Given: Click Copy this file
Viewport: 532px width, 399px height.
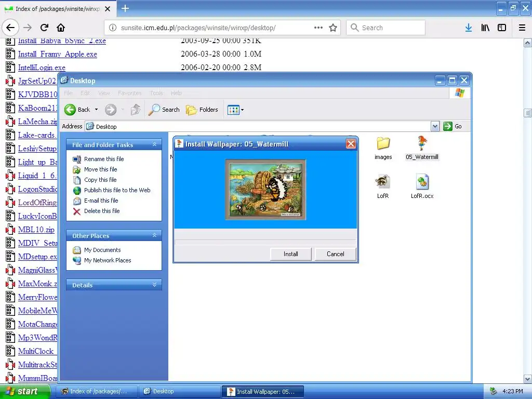Looking at the screenshot, I should [x=100, y=180].
